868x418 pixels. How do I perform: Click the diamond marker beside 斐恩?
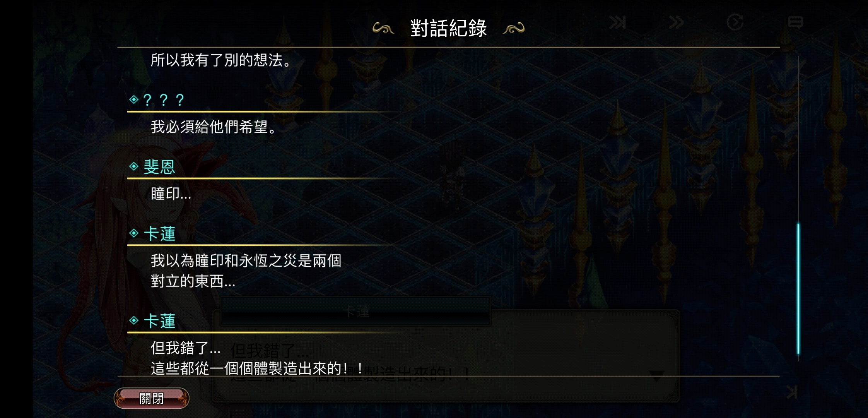pos(134,166)
